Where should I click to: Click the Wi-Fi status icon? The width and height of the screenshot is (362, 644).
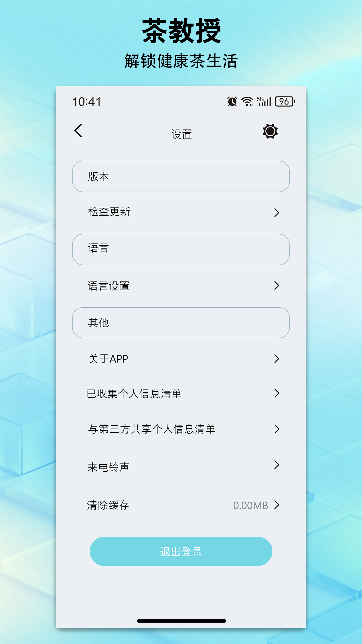tap(247, 101)
